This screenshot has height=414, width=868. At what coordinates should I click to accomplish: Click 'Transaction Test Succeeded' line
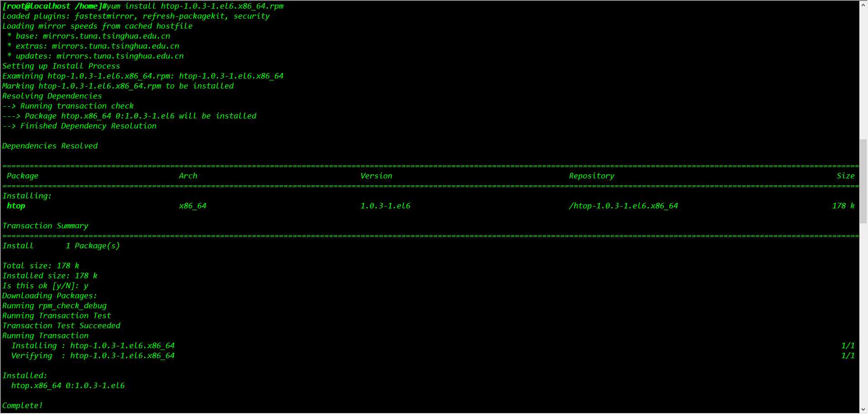61,325
